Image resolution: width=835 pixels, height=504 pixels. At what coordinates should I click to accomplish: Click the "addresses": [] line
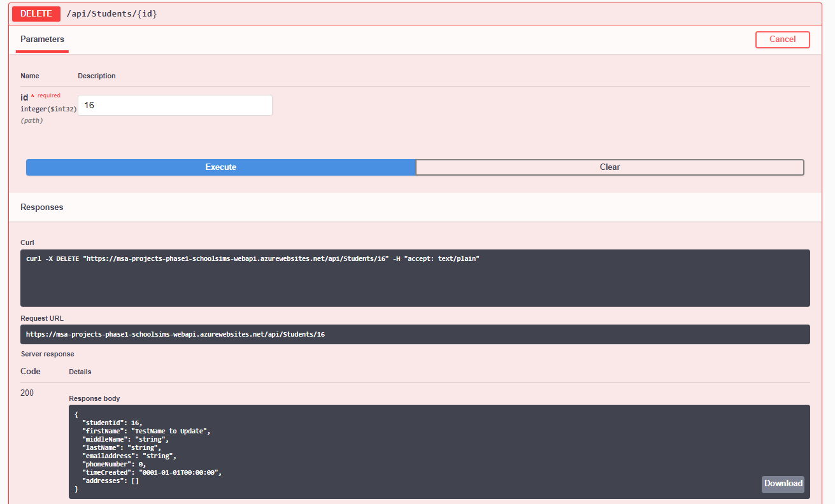coord(110,480)
